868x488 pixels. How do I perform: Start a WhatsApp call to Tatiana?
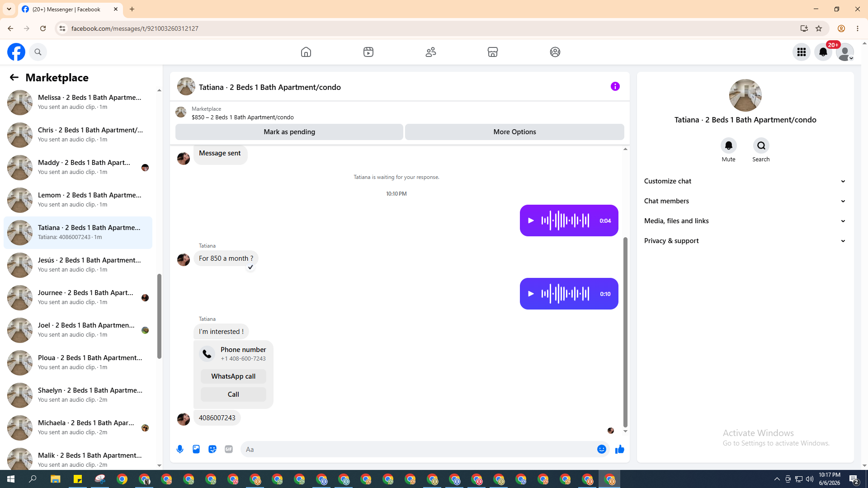pyautogui.click(x=233, y=376)
